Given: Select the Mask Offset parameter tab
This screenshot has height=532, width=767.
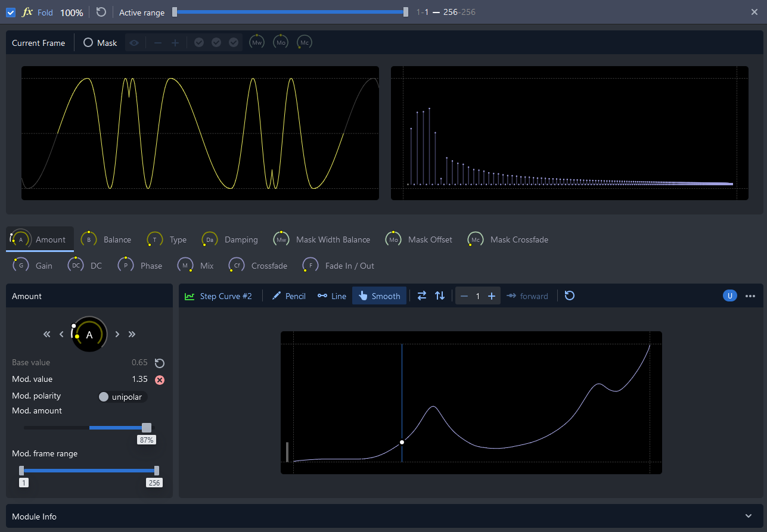Looking at the screenshot, I should [419, 239].
